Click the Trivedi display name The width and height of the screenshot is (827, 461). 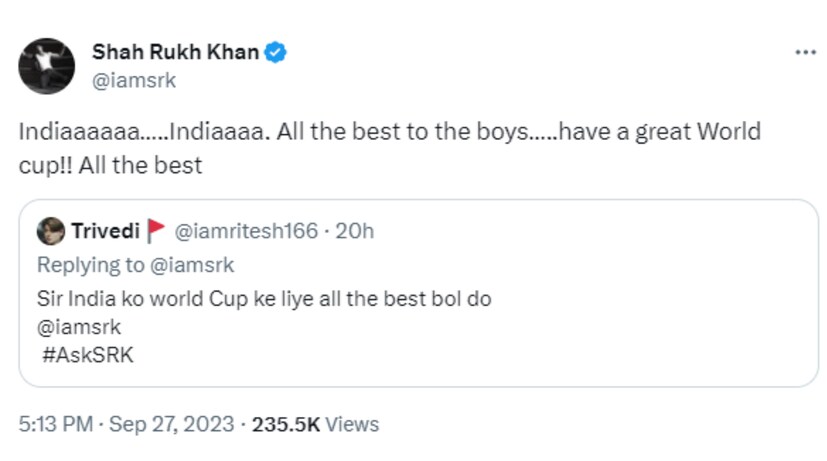click(103, 232)
